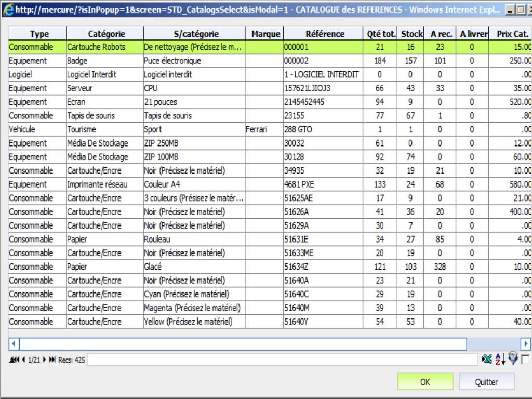The image size is (532, 399).
Task: Click reference 23155
Action: pos(323,116)
